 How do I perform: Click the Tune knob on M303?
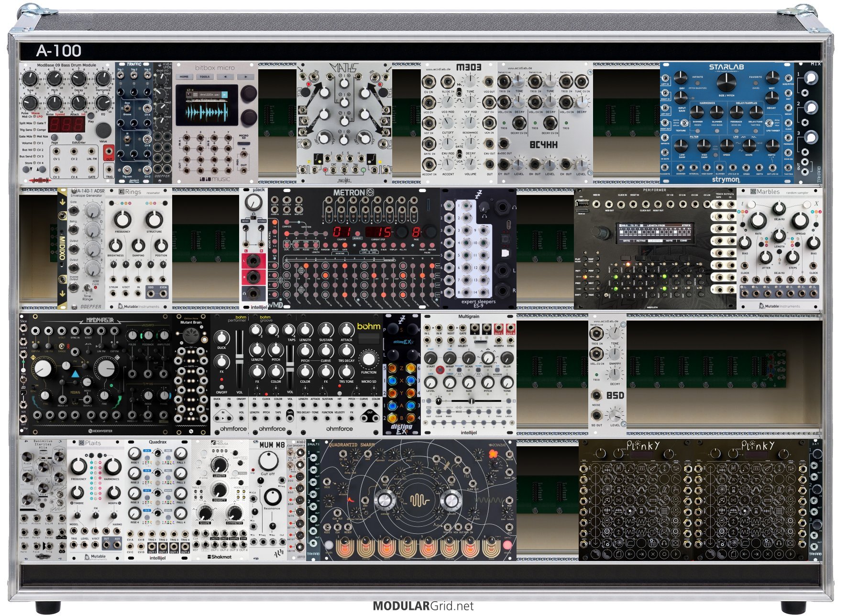coord(471,80)
